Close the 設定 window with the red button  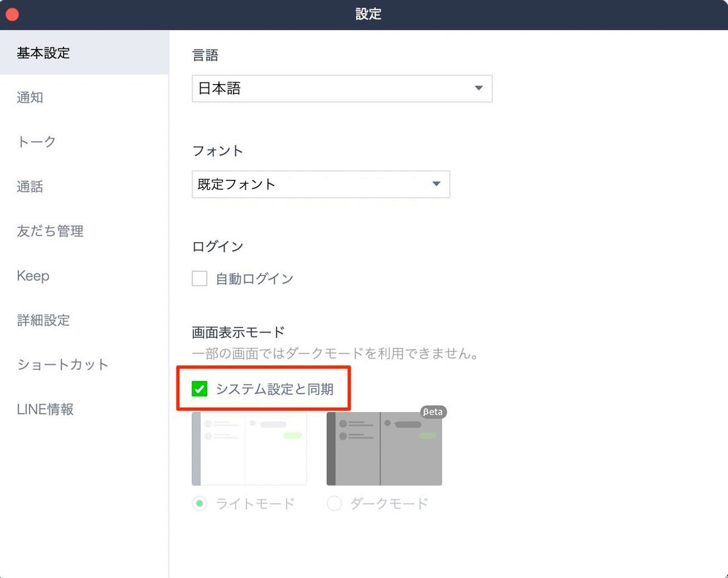[x=12, y=15]
